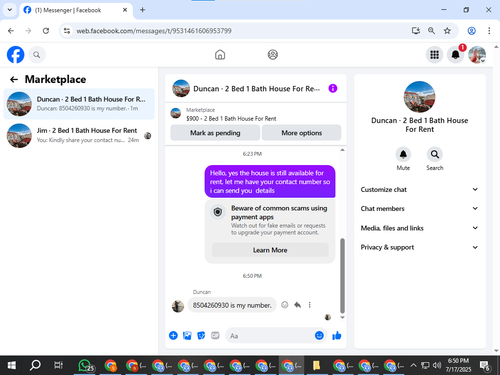Screen dimensions: 500x375
Task: React to Duncan's message with emoji icon
Action: pyautogui.click(x=284, y=305)
